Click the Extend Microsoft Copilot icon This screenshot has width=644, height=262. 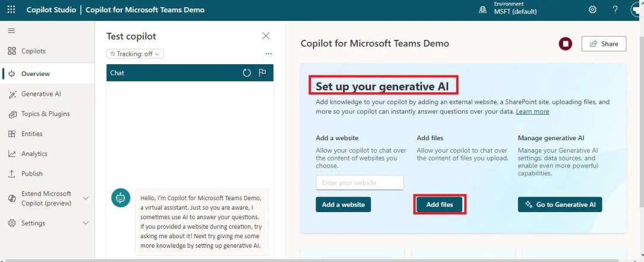pos(12,198)
